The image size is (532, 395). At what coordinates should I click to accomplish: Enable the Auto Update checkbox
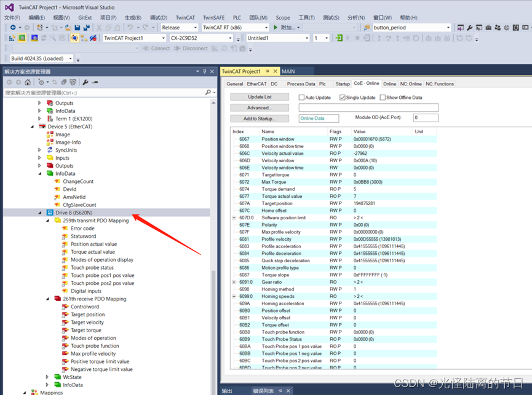[301, 97]
